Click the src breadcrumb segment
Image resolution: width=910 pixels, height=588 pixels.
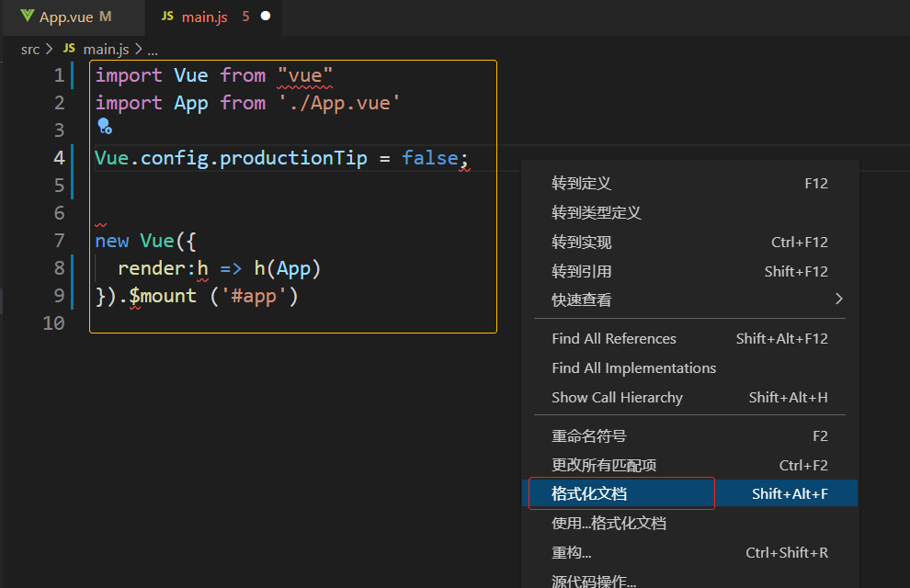(x=30, y=49)
